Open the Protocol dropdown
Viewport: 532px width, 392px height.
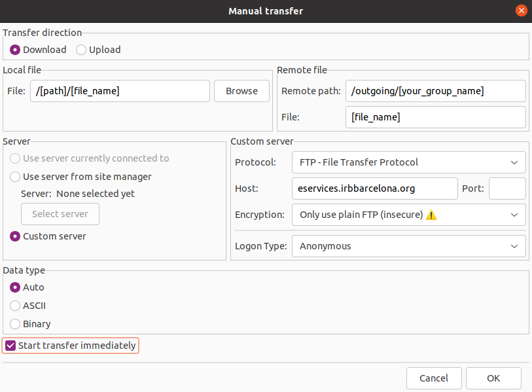(408, 162)
